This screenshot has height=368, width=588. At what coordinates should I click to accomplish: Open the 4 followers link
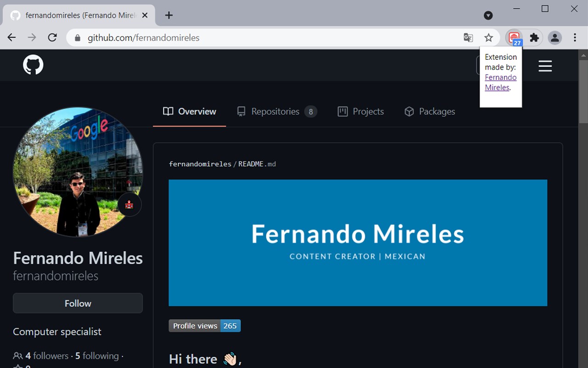click(47, 356)
